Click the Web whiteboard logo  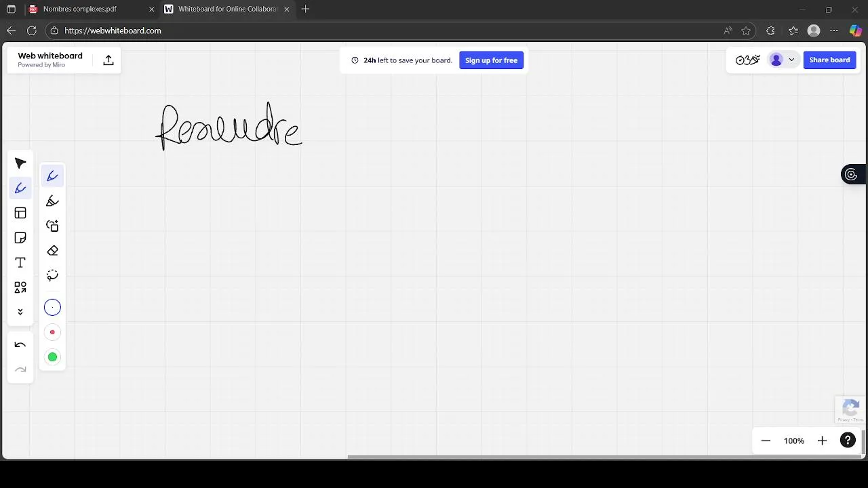click(x=50, y=60)
